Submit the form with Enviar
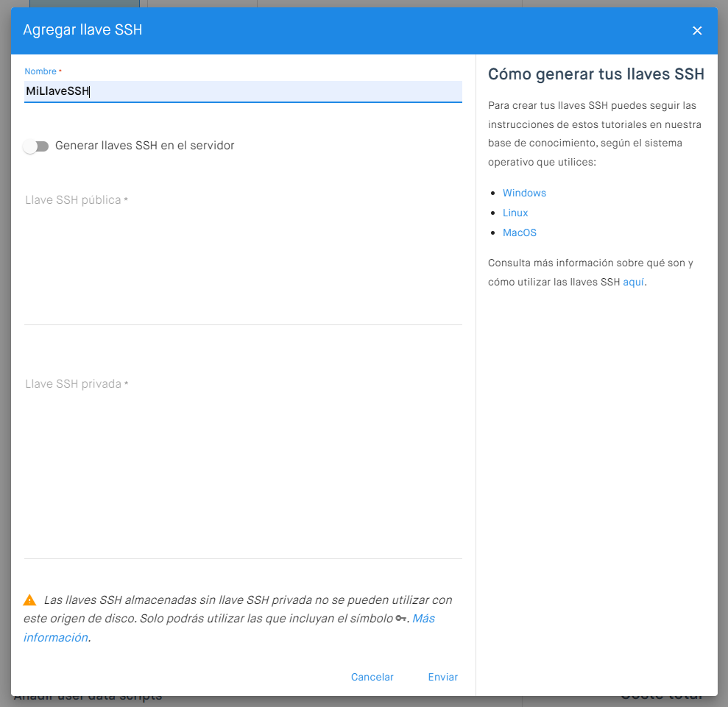The height and width of the screenshot is (707, 728). (x=442, y=677)
